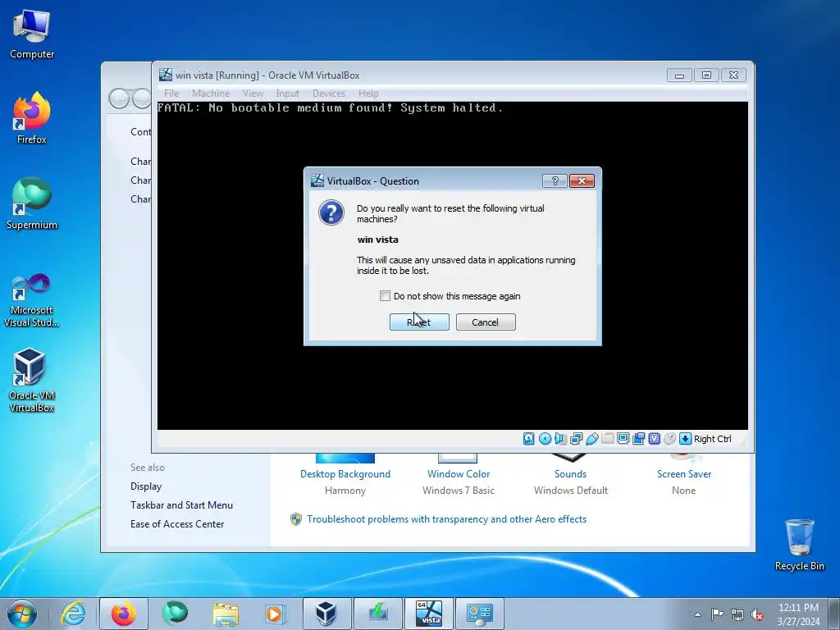Switch to the win vista VM taskbar button

click(428, 614)
